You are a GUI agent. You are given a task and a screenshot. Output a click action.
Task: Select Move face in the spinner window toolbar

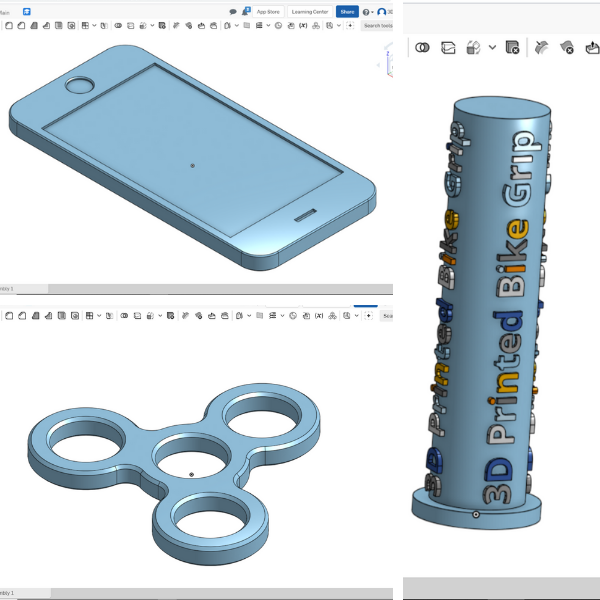tap(212, 316)
